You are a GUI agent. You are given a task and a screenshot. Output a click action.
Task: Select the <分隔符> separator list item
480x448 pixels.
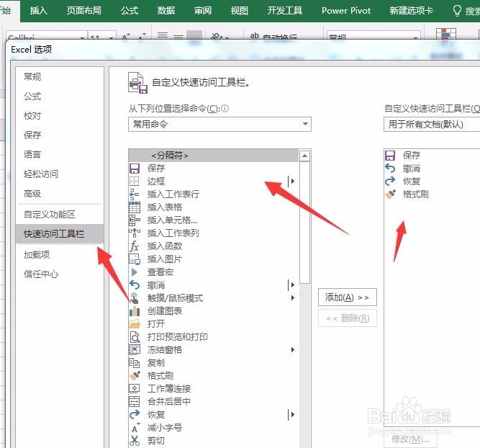213,156
